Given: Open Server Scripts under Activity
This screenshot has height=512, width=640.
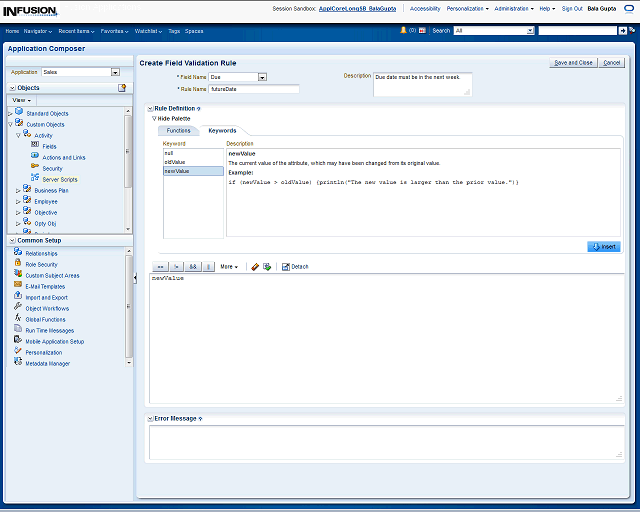Looking at the screenshot, I should tap(60, 179).
